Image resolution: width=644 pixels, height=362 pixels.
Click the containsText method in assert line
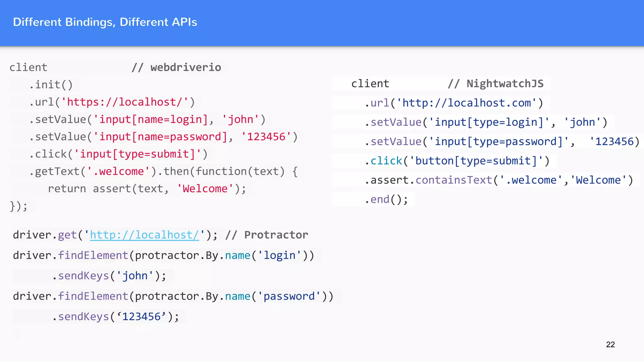click(454, 180)
